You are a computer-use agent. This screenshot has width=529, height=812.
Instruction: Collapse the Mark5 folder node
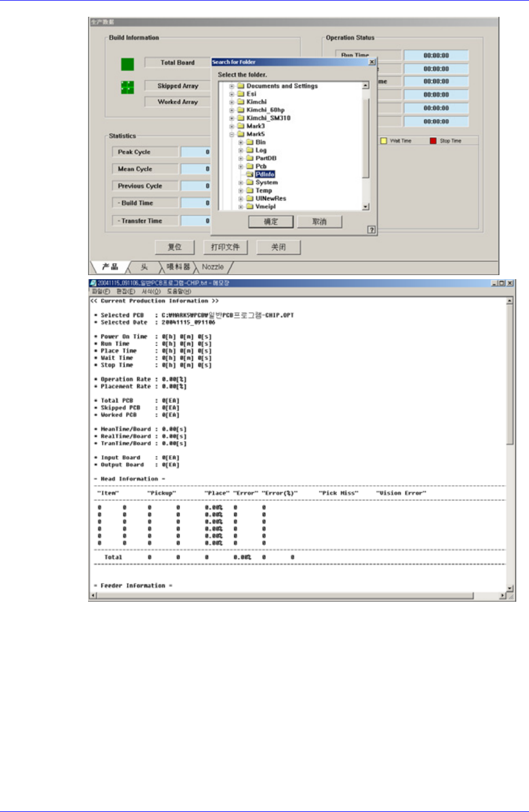232,134
